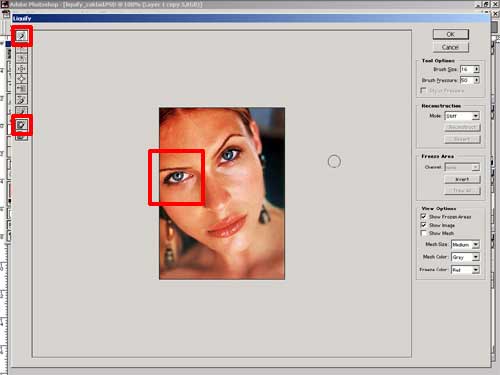
Task: Choose the Pucker tool
Action: [x=22, y=68]
